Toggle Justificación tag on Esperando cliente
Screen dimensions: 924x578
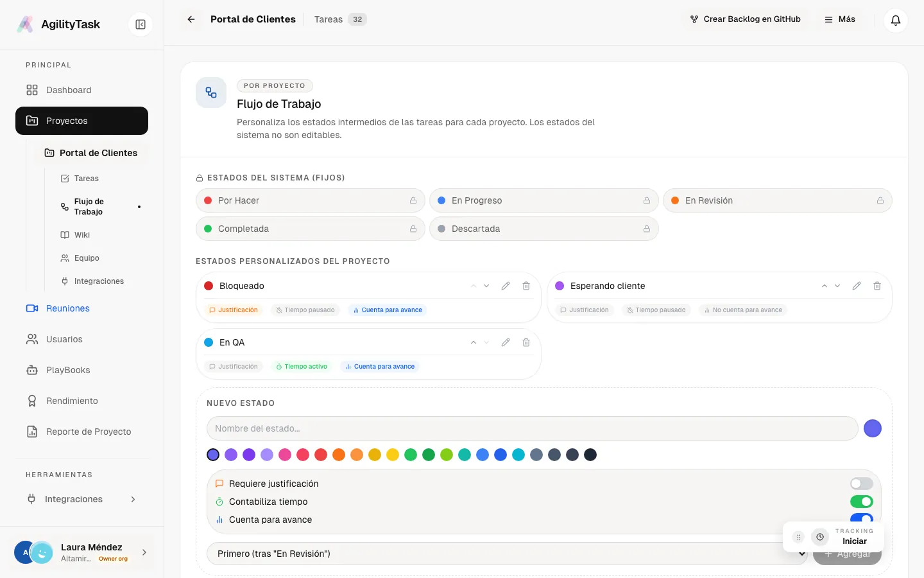(x=585, y=310)
